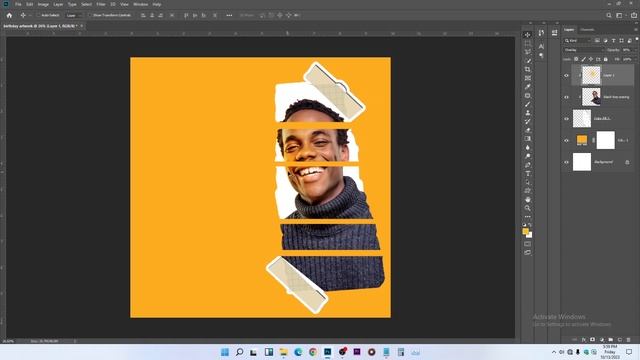Open more options ellipsis in options bar
The width and height of the screenshot is (640, 360).
(229, 15)
